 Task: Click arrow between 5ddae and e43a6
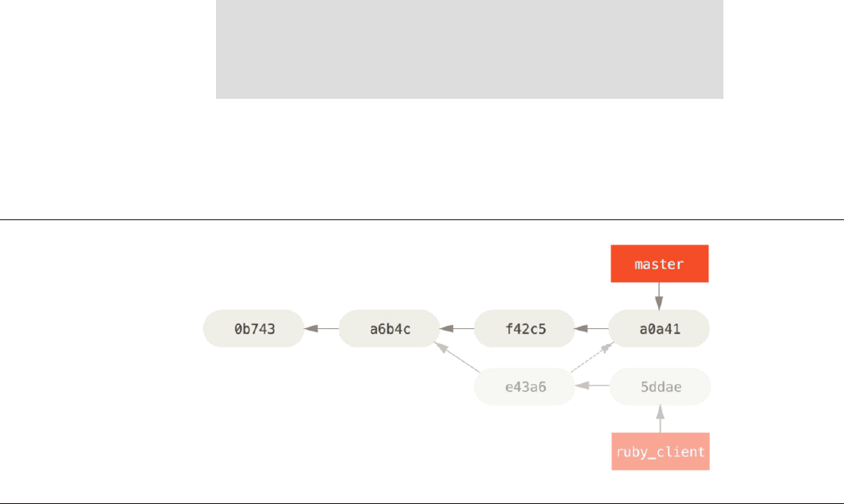point(592,386)
